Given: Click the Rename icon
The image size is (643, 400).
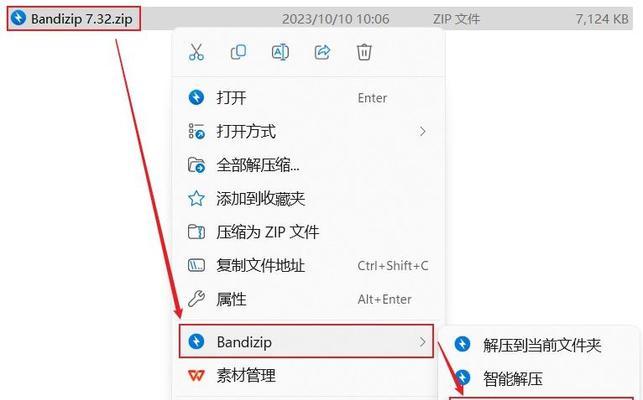Looking at the screenshot, I should click(280, 52).
